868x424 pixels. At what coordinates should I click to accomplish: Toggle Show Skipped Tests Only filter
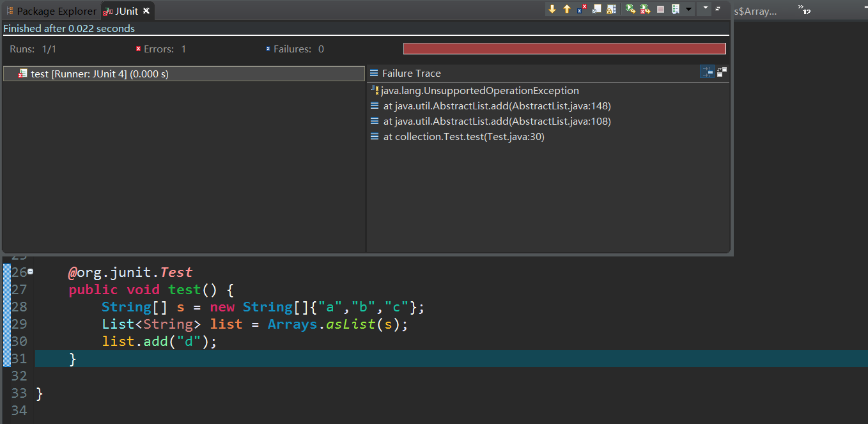pos(596,9)
